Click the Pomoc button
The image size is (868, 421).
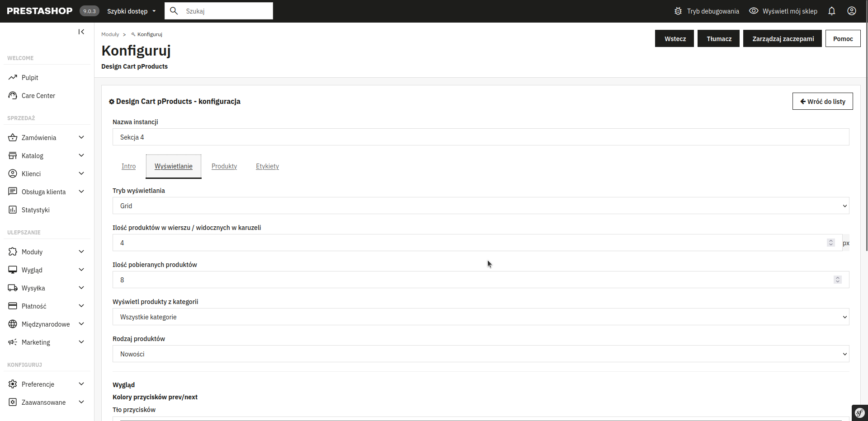(843, 38)
